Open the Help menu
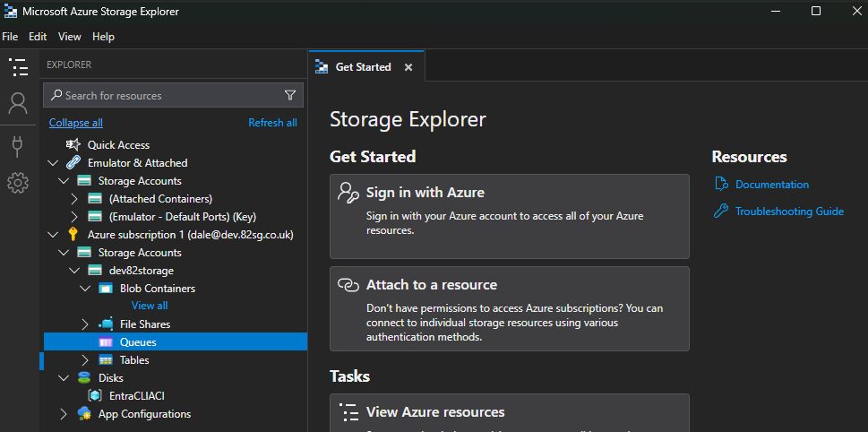The image size is (868, 432). [x=104, y=37]
